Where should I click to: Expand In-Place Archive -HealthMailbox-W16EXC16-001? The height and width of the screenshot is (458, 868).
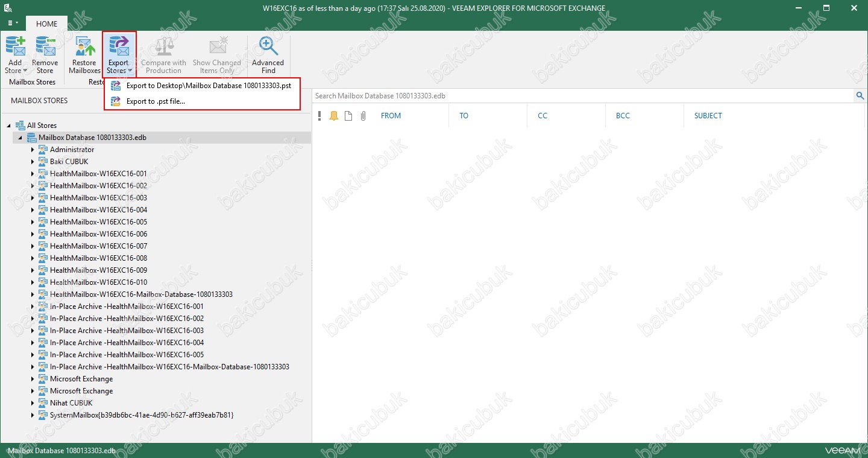coord(33,307)
